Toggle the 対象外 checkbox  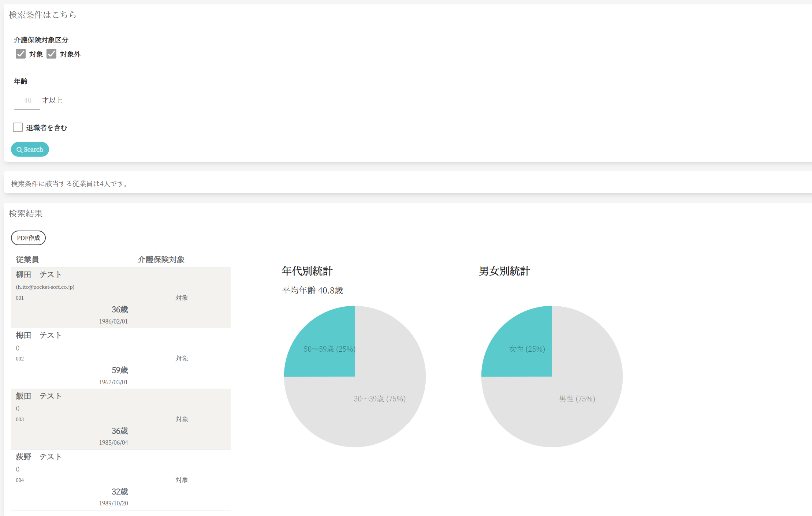[51, 54]
